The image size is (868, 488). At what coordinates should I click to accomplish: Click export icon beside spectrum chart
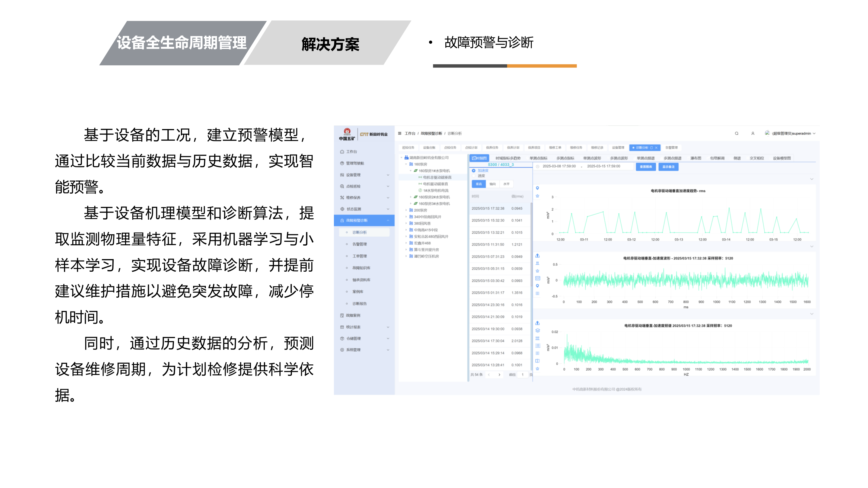(x=537, y=323)
